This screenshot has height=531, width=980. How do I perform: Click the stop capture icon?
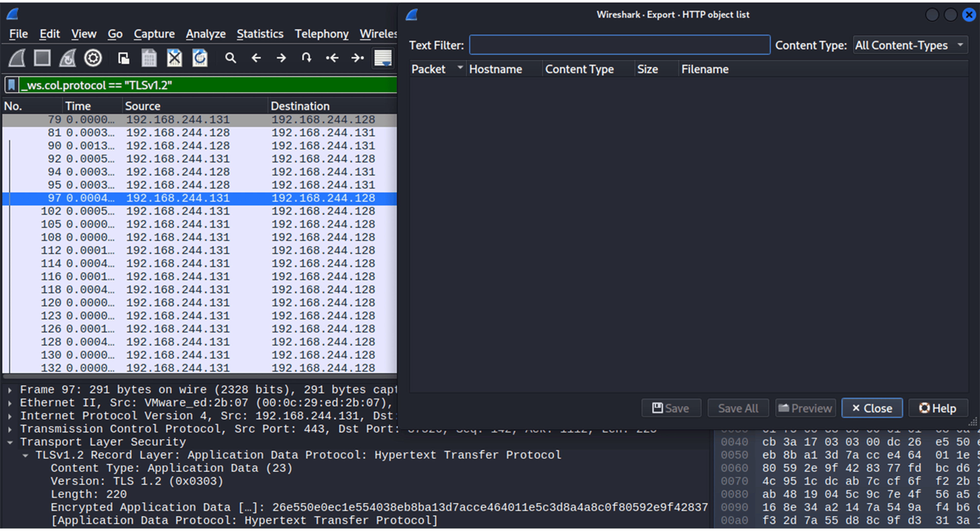[x=42, y=57]
